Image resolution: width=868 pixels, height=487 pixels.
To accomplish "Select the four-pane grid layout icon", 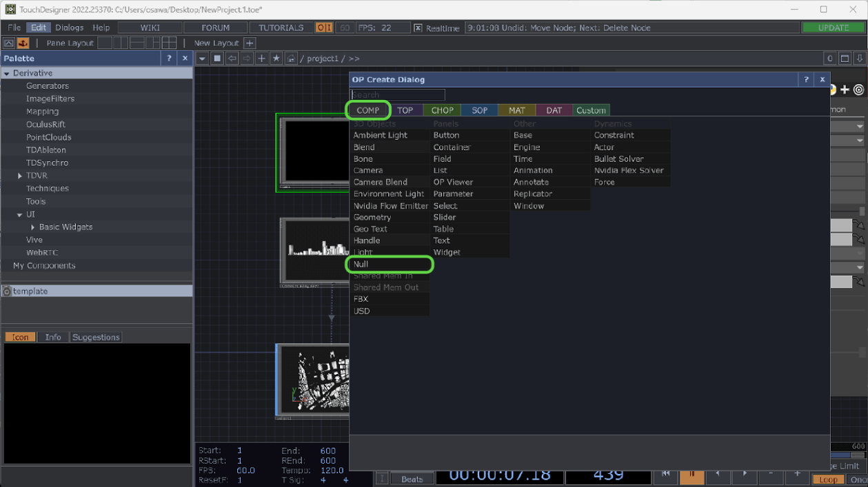I will click(169, 43).
